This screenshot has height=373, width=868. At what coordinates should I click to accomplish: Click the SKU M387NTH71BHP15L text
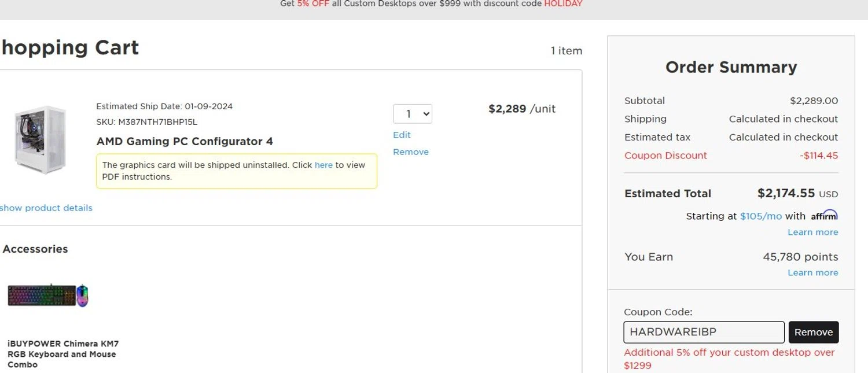[147, 123]
